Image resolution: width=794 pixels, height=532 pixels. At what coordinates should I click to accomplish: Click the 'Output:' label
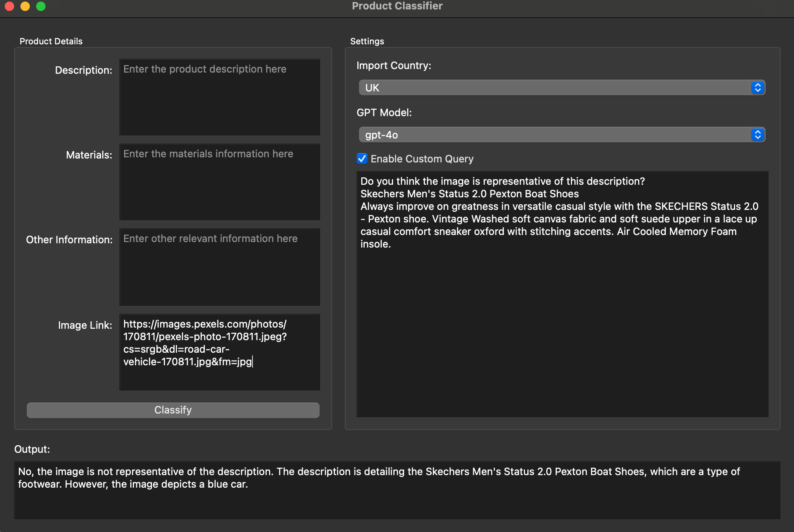32,449
